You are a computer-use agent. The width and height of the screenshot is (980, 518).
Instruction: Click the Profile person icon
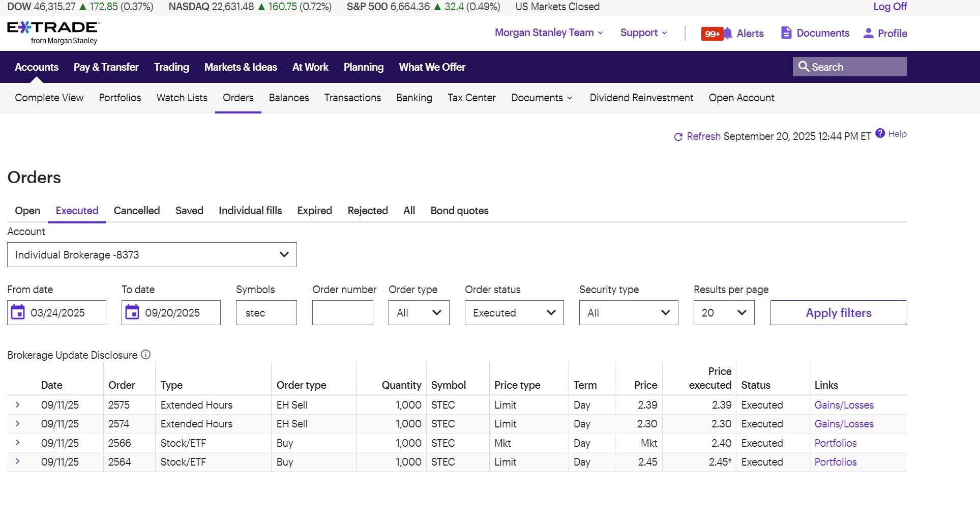(x=869, y=33)
